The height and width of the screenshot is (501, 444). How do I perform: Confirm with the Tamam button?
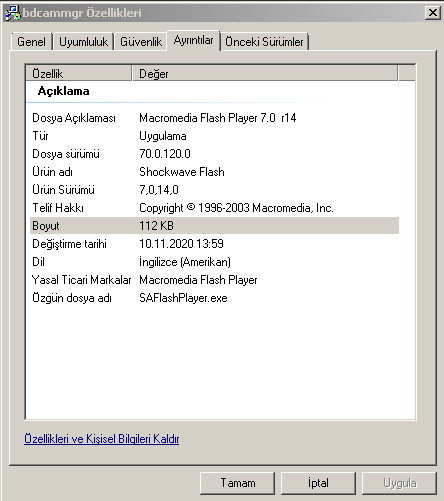coord(238,483)
